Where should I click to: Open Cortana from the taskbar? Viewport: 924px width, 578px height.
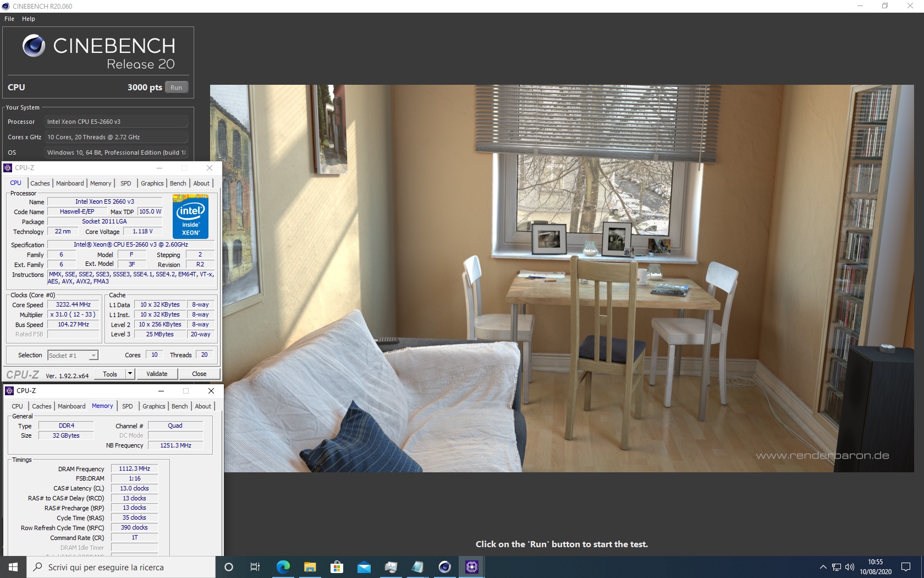[229, 567]
